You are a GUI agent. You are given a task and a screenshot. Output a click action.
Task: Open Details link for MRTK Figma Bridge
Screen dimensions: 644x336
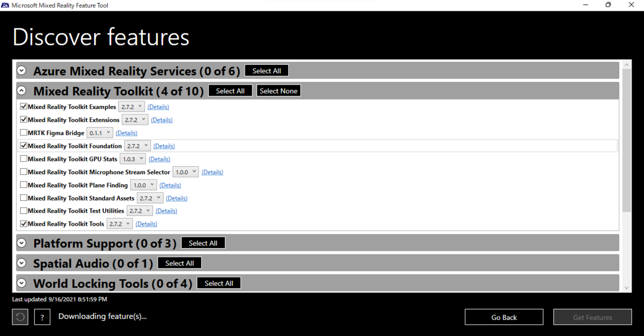(x=127, y=133)
